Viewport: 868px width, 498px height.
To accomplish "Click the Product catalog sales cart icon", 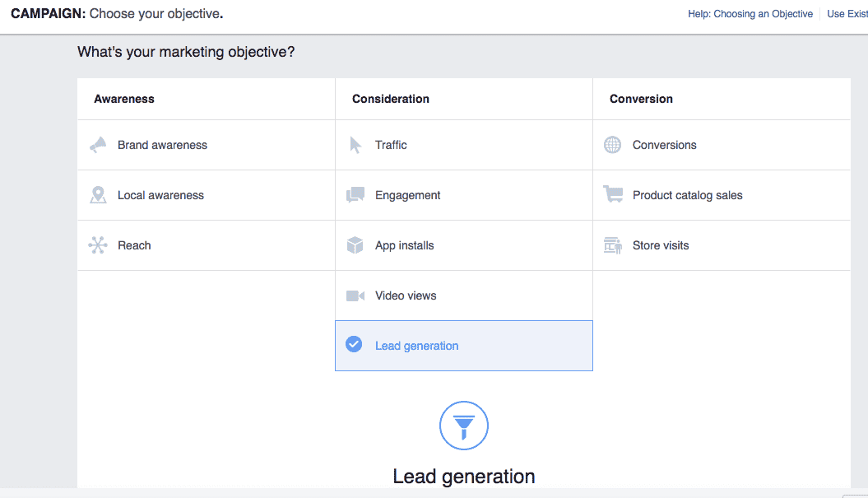I will tap(613, 195).
